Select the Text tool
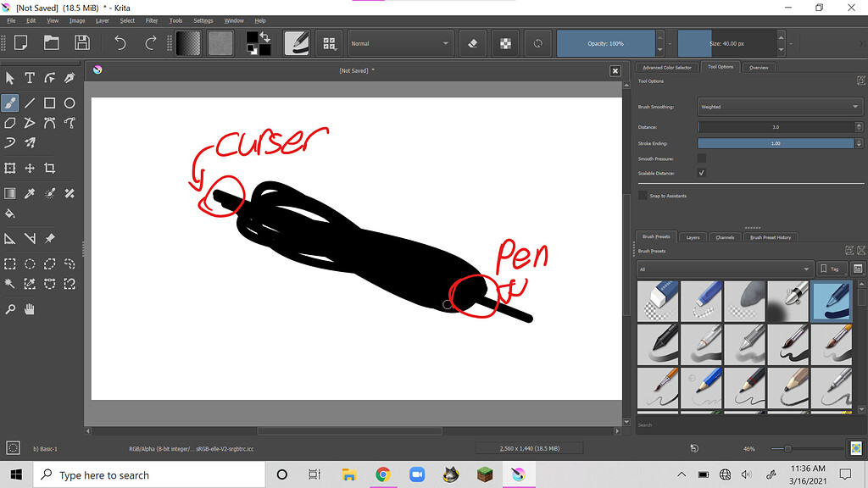Screen dimensions: 868x488 pyautogui.click(x=29, y=77)
